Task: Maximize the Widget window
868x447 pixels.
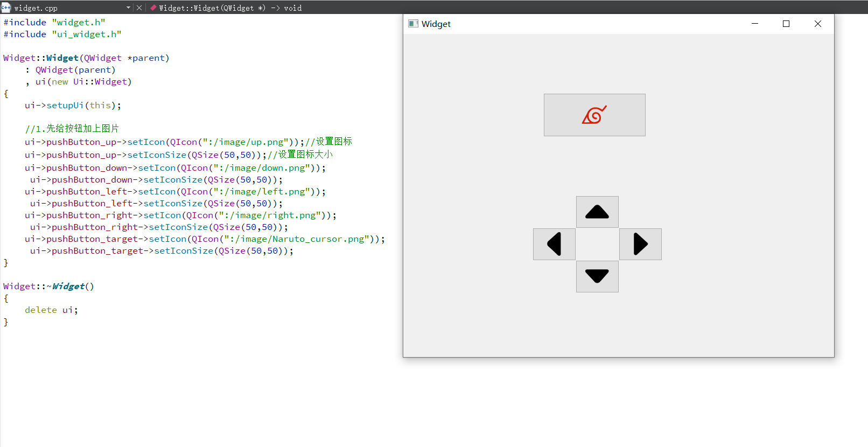Action: 786,24
